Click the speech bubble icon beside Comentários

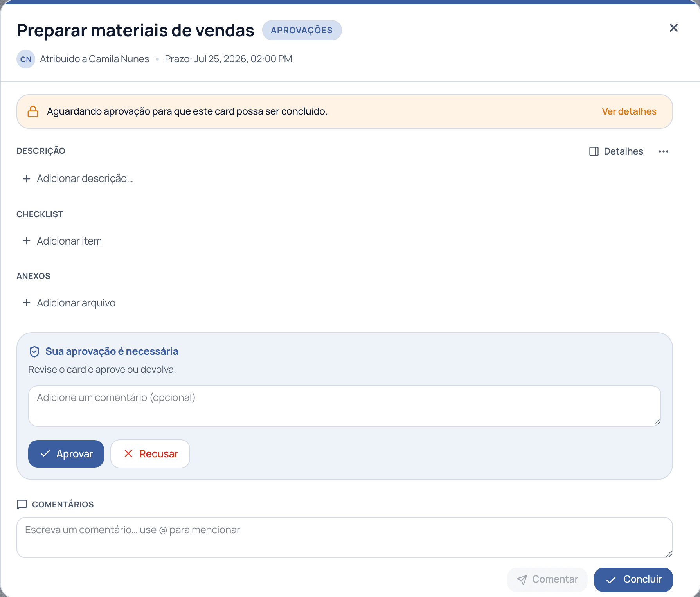(x=22, y=504)
